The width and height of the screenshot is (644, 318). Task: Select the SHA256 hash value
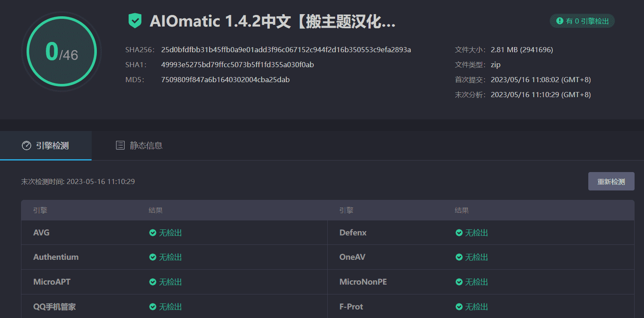286,50
